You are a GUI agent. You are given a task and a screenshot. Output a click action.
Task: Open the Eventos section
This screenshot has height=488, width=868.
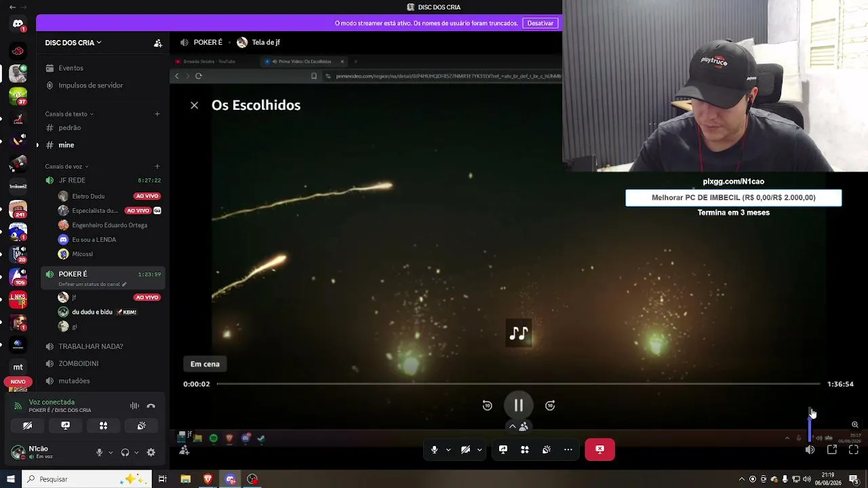point(102,68)
